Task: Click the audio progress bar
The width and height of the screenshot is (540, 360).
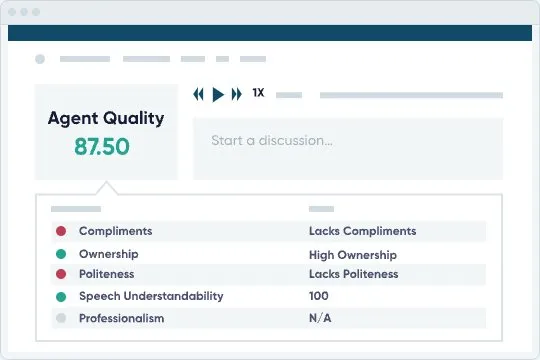Action: point(411,95)
